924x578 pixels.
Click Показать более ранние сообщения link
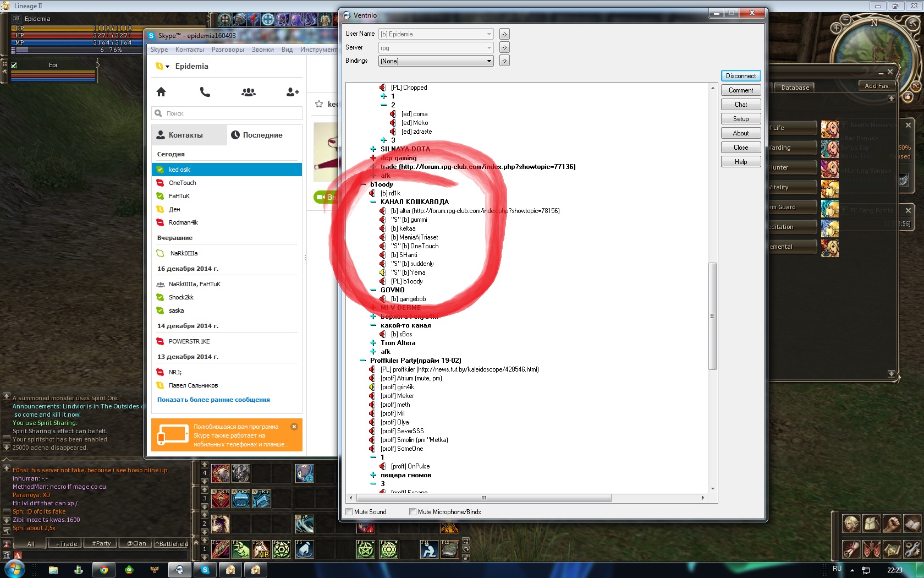(x=213, y=400)
